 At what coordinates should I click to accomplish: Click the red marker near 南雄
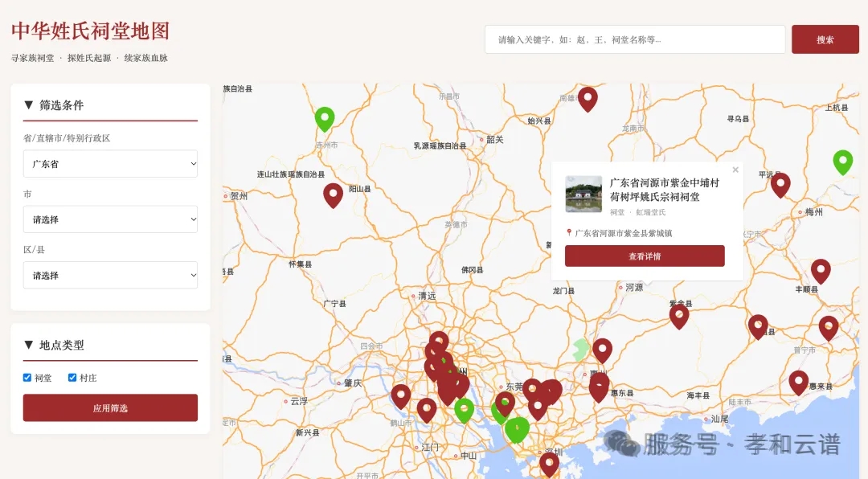[x=588, y=99]
